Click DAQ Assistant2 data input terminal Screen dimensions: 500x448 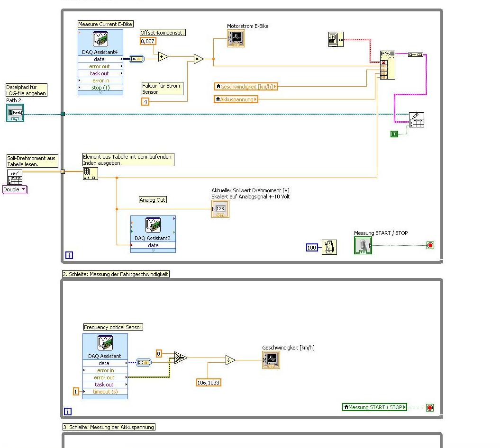coord(153,245)
